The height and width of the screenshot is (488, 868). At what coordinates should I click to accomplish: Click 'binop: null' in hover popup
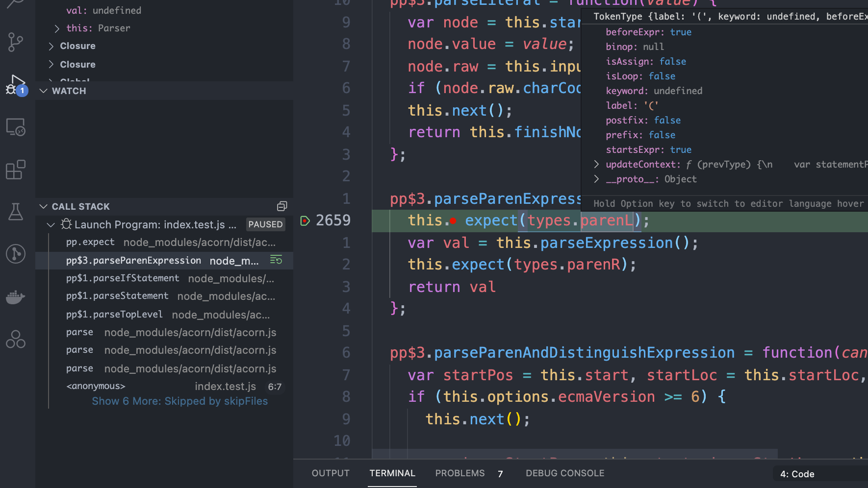click(635, 47)
